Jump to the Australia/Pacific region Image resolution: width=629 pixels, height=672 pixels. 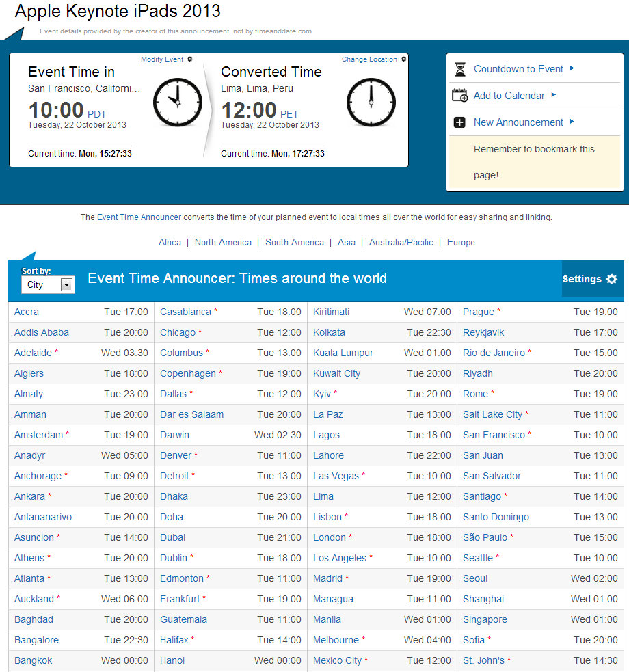click(x=401, y=243)
